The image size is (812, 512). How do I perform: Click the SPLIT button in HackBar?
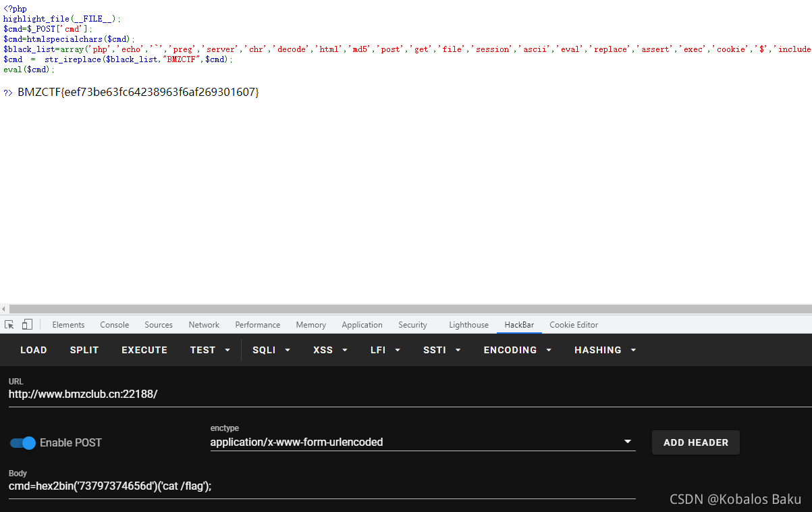point(84,350)
